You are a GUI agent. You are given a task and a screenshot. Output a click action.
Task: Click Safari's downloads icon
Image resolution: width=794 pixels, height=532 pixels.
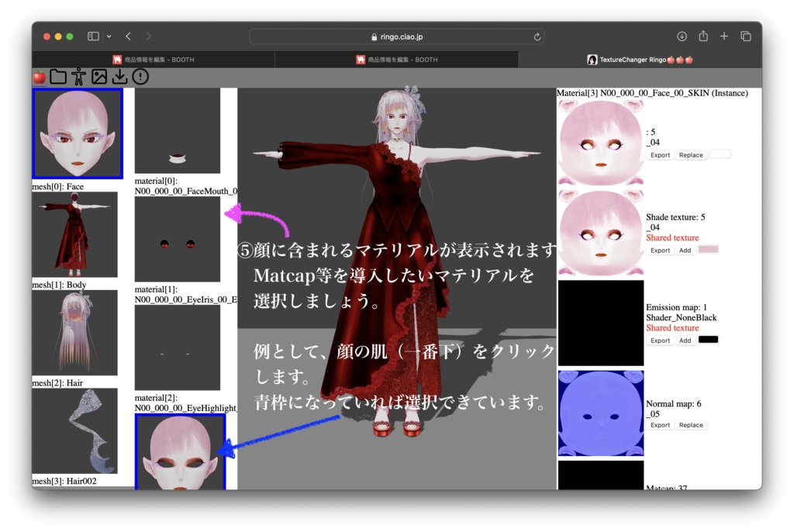click(x=682, y=36)
